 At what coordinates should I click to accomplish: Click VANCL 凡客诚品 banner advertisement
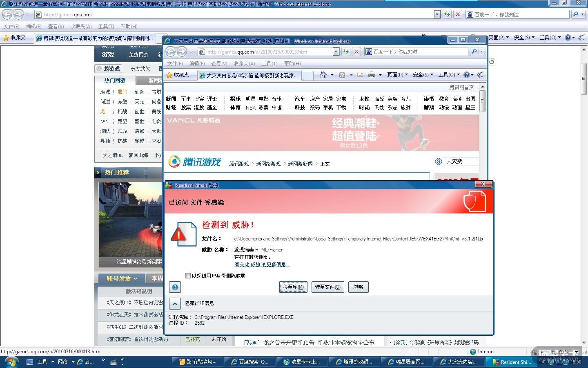click(x=321, y=133)
